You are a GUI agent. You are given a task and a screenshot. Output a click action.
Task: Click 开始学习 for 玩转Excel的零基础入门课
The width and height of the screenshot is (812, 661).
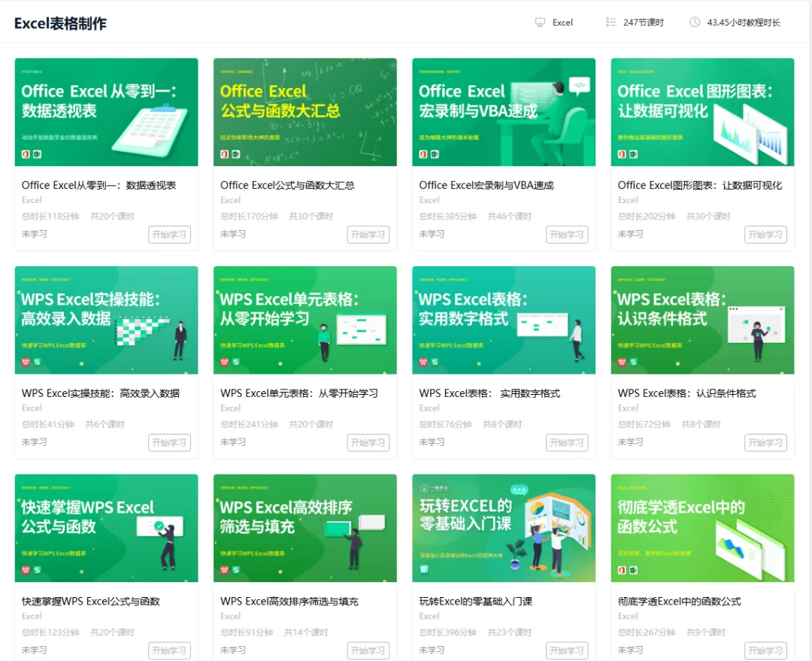click(567, 650)
